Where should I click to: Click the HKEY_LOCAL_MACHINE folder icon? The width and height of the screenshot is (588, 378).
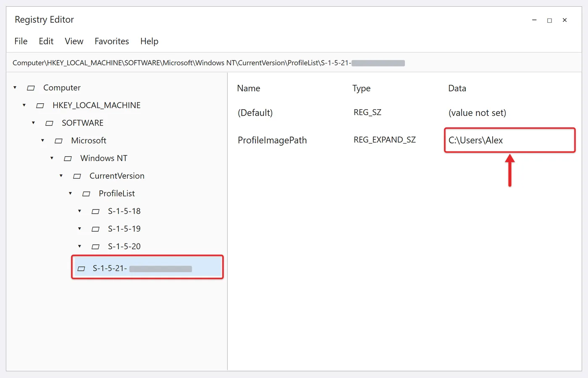(40, 105)
